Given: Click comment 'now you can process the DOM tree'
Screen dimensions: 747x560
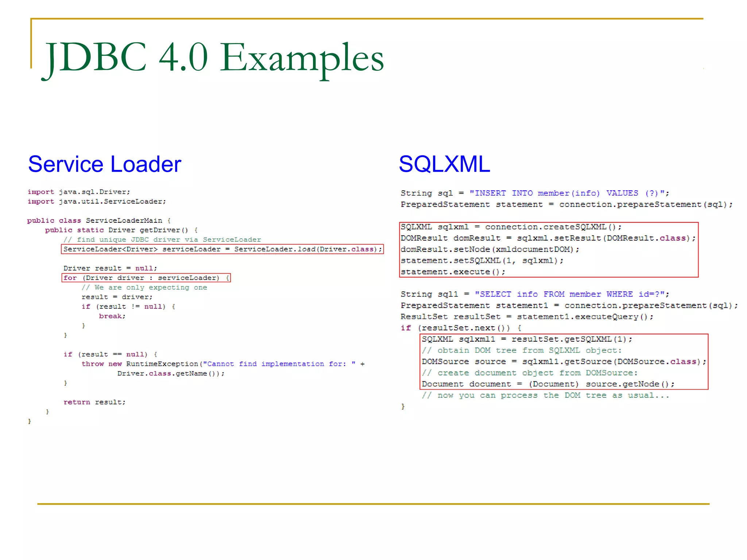Looking at the screenshot, I should 546,395.
